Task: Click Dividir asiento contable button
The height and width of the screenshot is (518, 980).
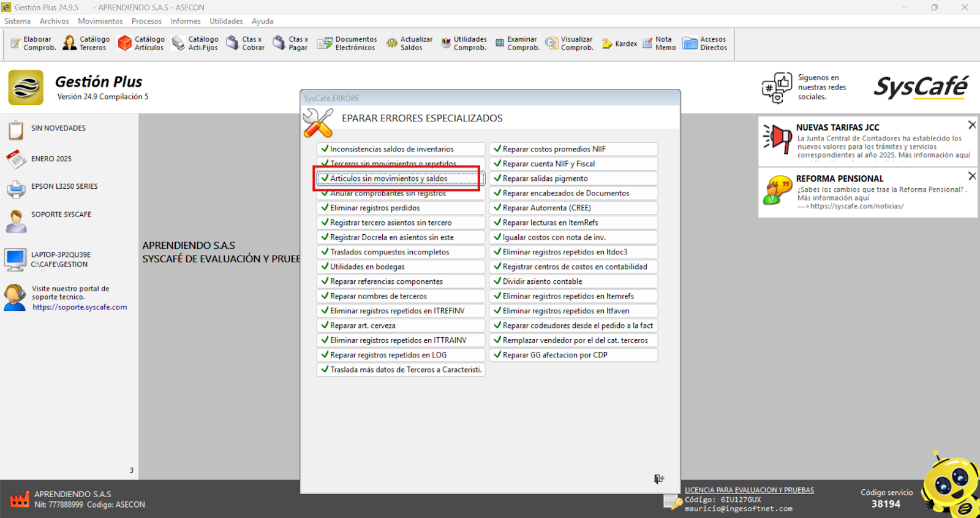Action: point(573,281)
